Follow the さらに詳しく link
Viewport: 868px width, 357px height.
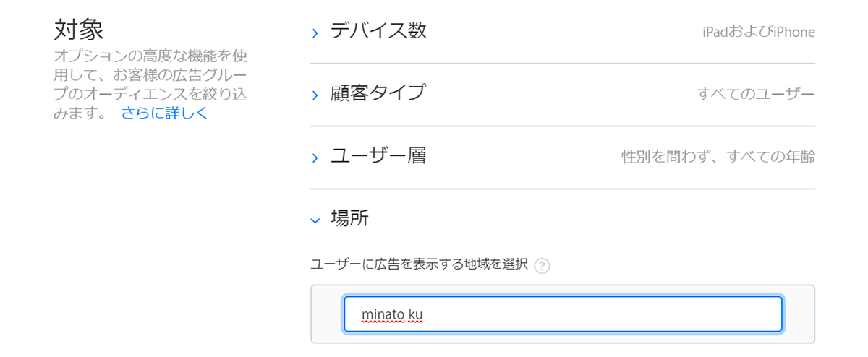pos(165,113)
